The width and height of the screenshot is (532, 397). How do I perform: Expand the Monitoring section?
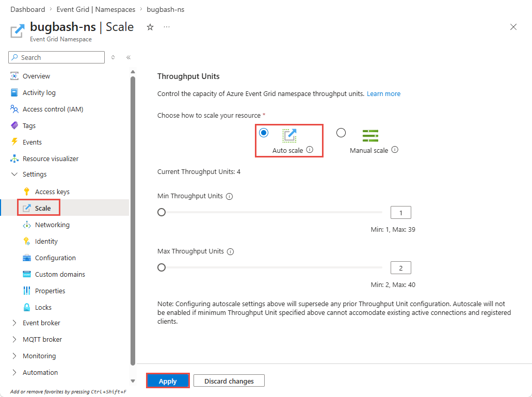click(14, 356)
